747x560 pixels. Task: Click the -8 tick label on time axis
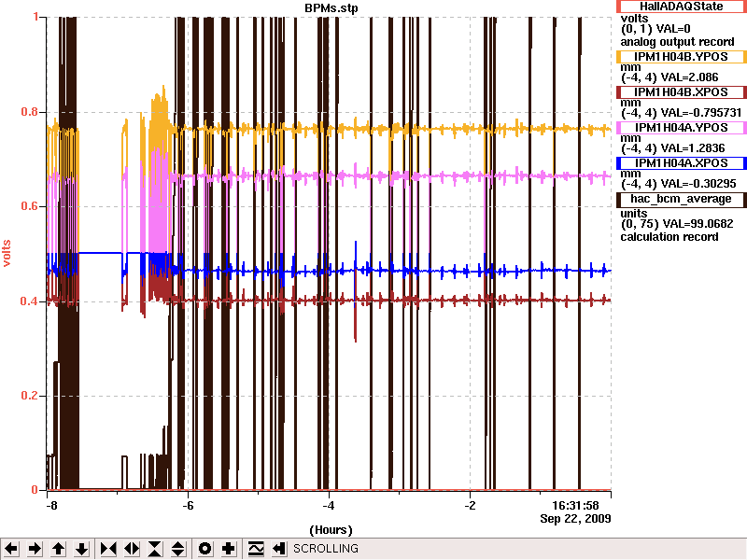51,506
